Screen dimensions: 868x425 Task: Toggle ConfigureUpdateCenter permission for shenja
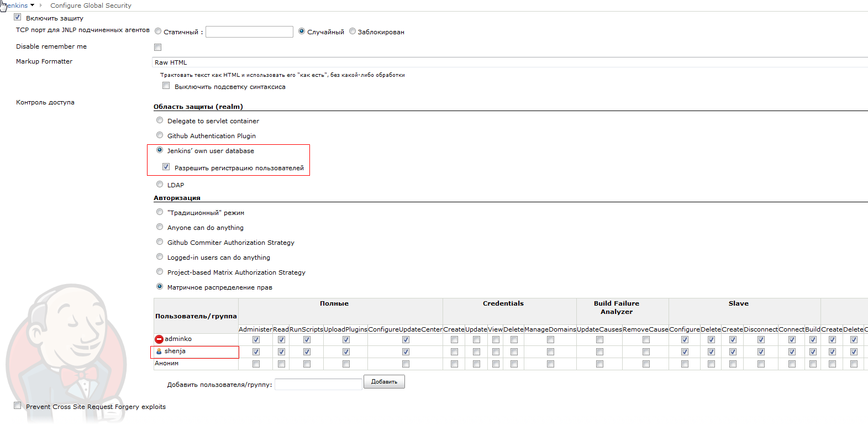coord(406,352)
